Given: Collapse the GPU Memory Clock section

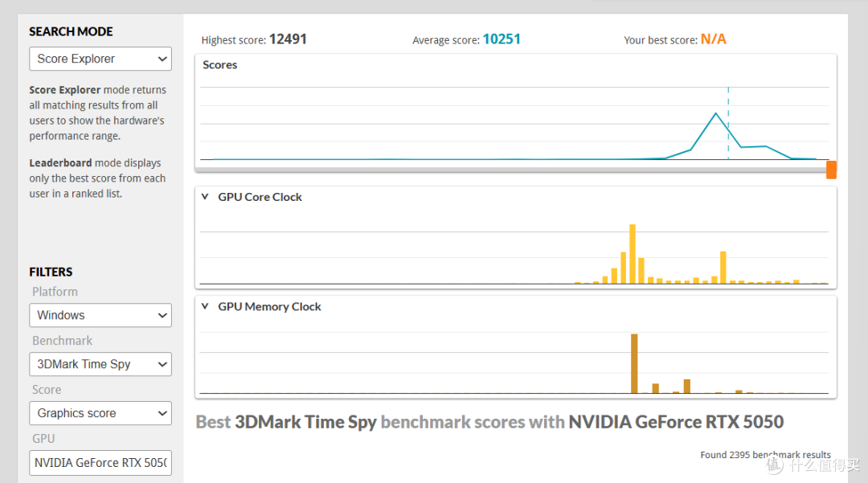Looking at the screenshot, I should 205,306.
